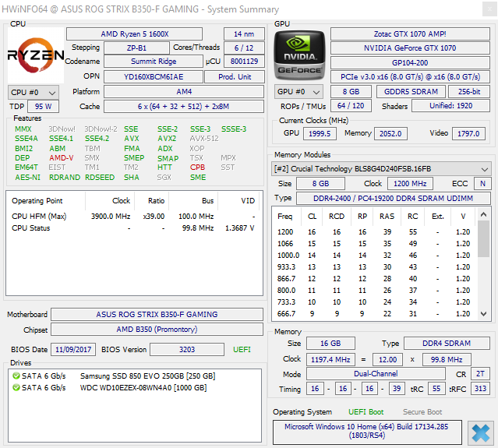Click the memory timing table scrollbar thumb
The height and width of the screenshot is (448, 498).
(483, 238)
